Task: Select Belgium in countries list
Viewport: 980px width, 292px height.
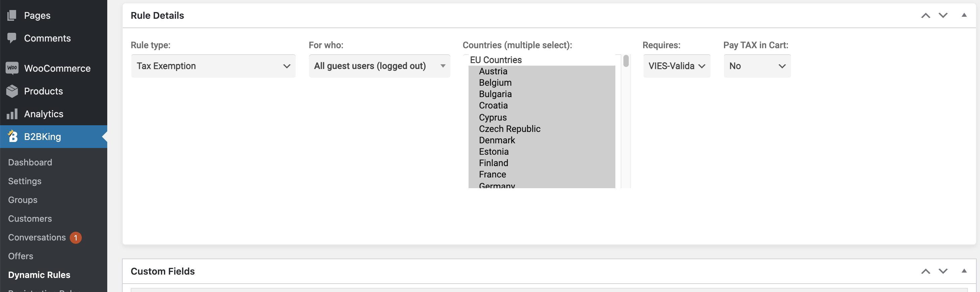Action: click(541, 82)
